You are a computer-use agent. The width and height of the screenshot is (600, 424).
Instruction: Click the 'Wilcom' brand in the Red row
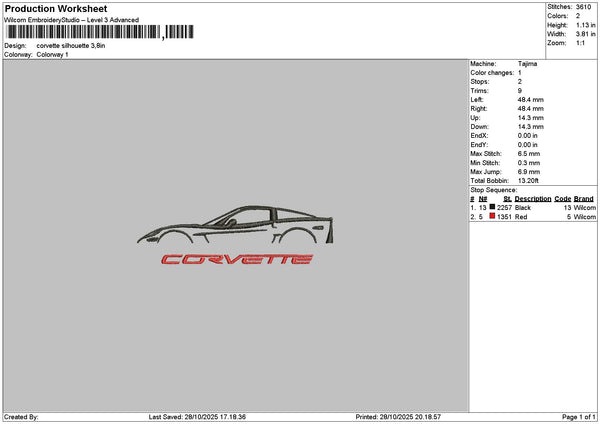click(585, 217)
